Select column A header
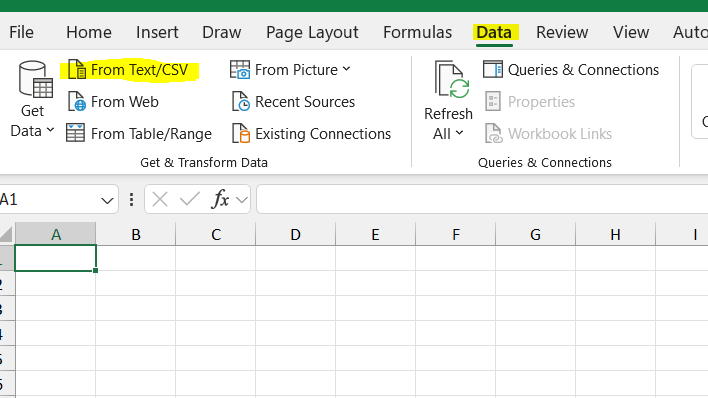Image resolution: width=708 pixels, height=398 pixels. [56, 234]
